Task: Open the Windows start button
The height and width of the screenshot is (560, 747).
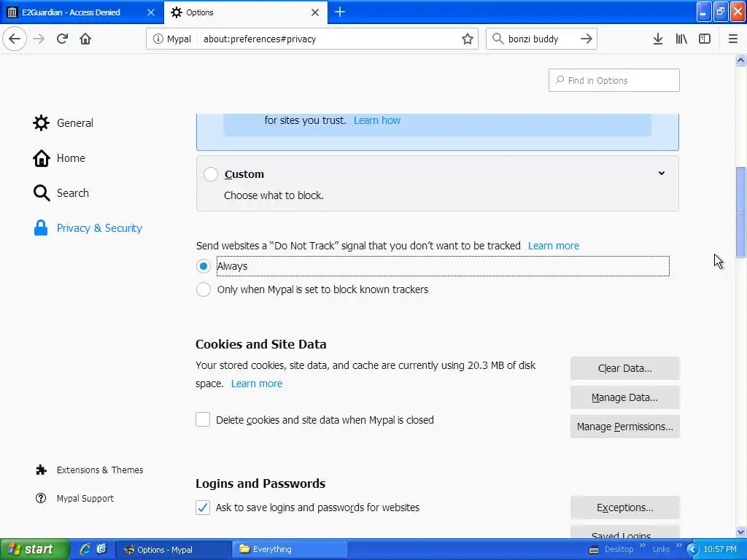Action: click(34, 549)
